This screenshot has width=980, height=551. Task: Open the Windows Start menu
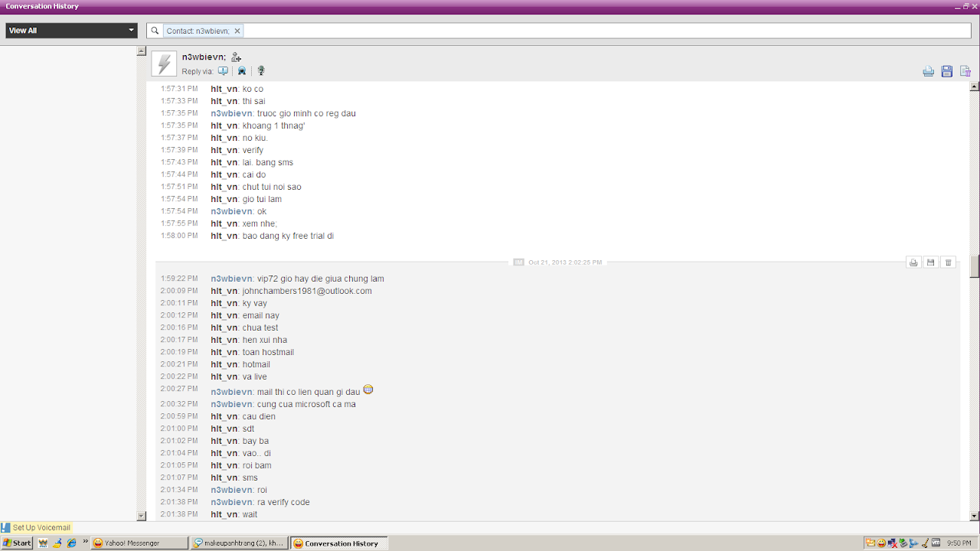[x=17, y=543]
